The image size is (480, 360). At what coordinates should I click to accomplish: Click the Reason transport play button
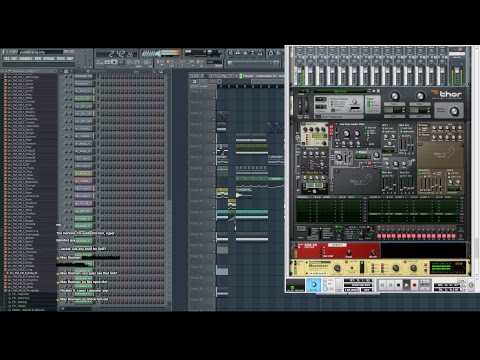pyautogui.click(x=406, y=285)
